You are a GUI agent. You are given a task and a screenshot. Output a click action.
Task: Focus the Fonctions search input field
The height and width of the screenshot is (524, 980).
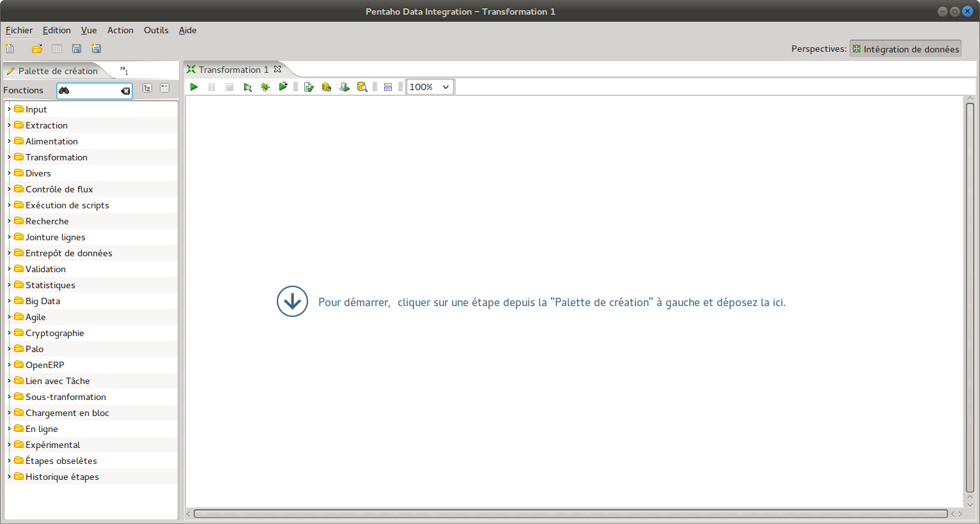(95, 91)
